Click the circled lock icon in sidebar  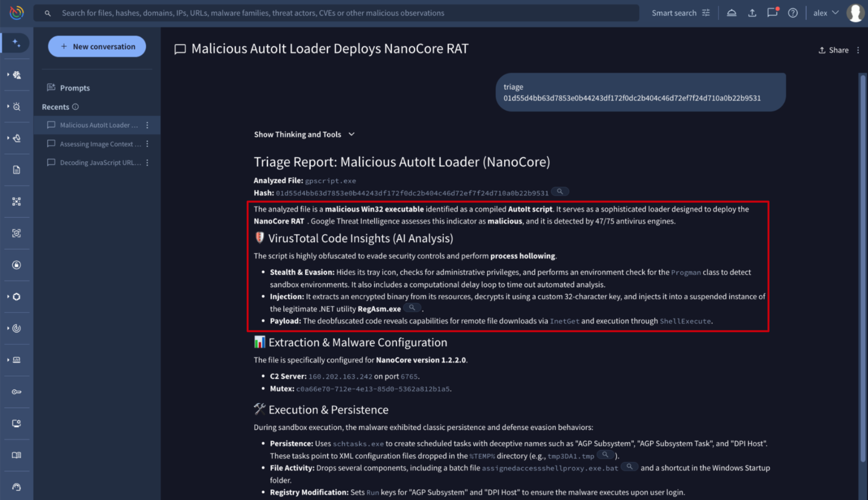pyautogui.click(x=16, y=265)
